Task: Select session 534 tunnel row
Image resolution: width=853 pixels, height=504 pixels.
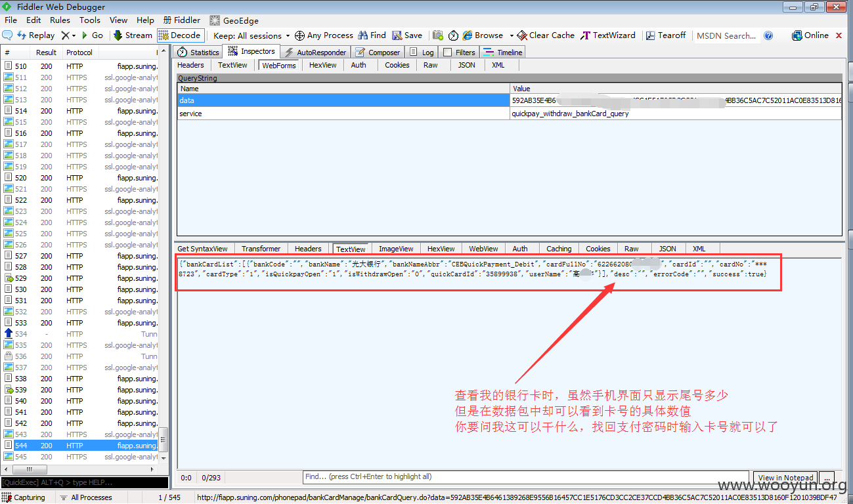Action: pos(79,334)
